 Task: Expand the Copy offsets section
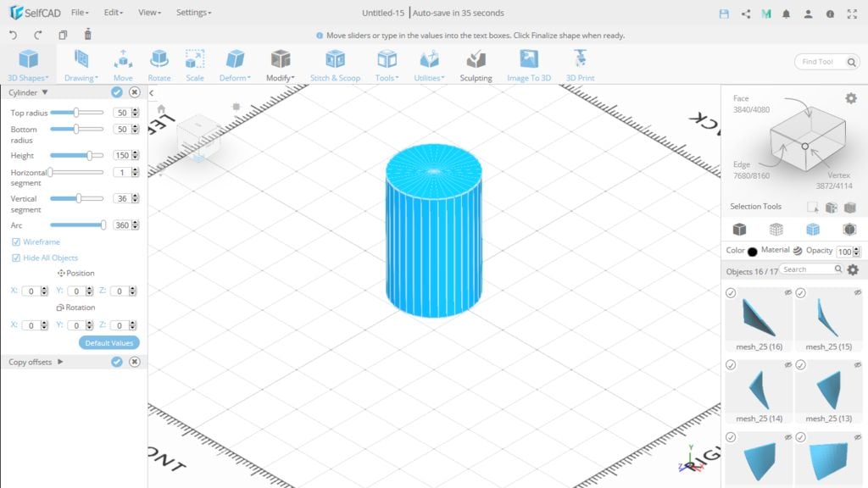click(60, 363)
